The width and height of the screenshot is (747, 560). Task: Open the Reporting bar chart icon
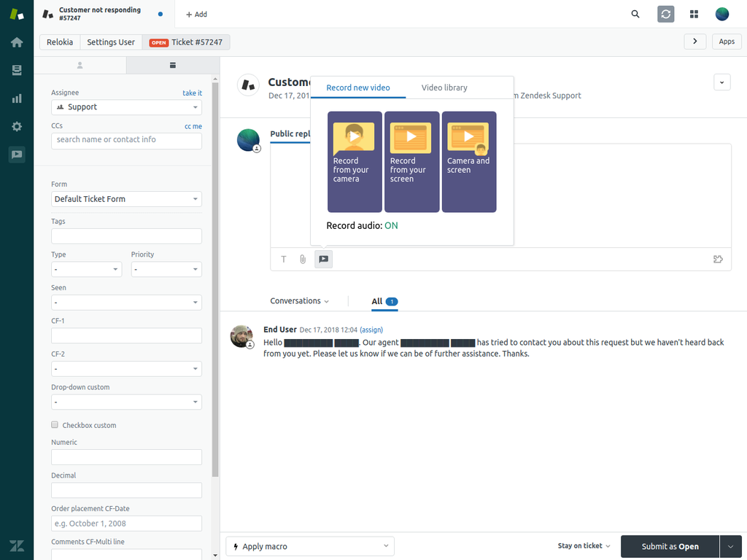(16, 98)
